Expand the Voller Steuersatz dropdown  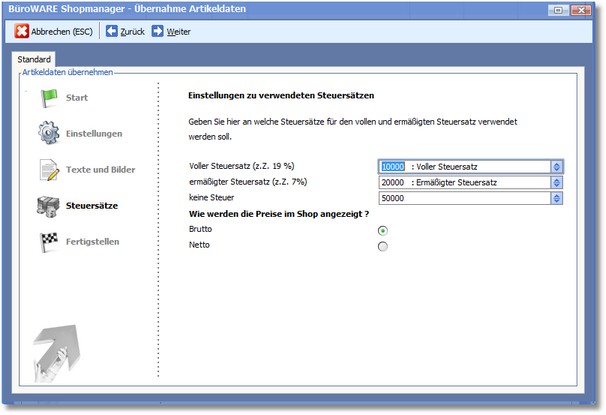557,167
